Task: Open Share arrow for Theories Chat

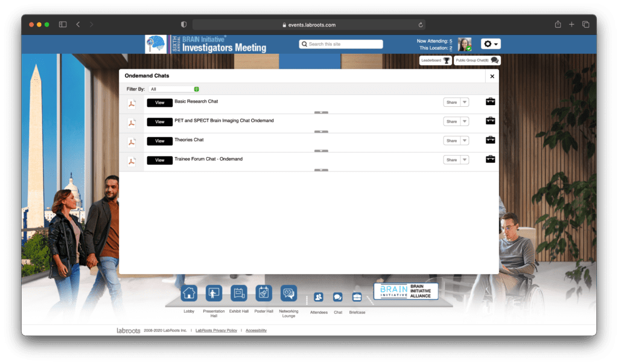Action: 465,141
